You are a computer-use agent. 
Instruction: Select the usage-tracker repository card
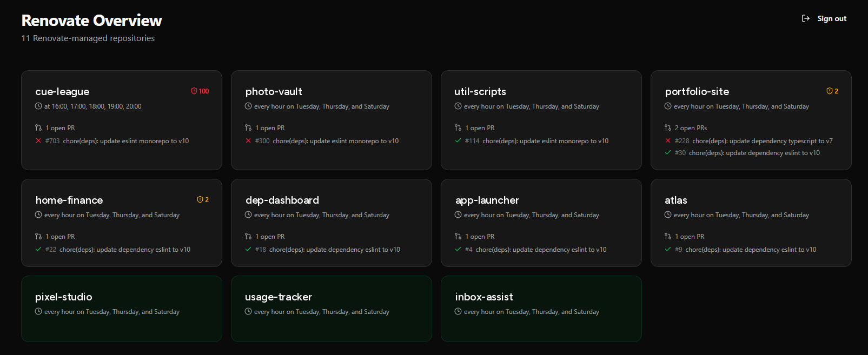(x=332, y=309)
